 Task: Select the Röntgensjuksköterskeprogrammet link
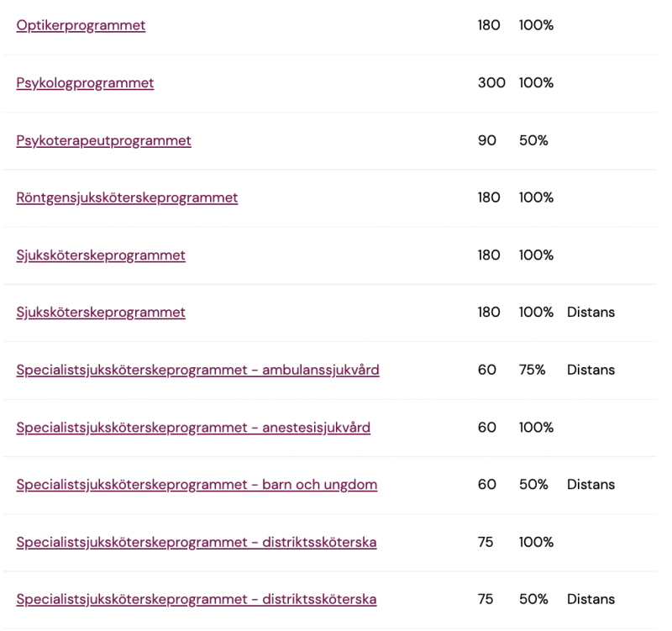pos(127,197)
